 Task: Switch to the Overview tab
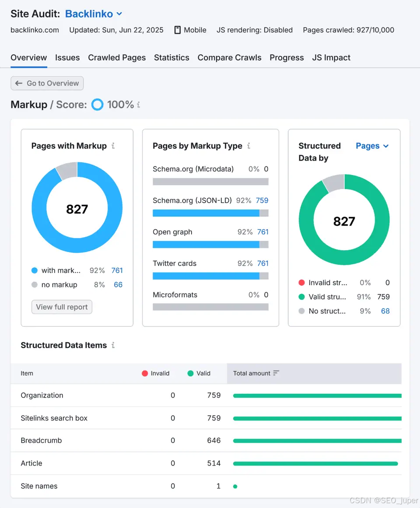(x=29, y=58)
